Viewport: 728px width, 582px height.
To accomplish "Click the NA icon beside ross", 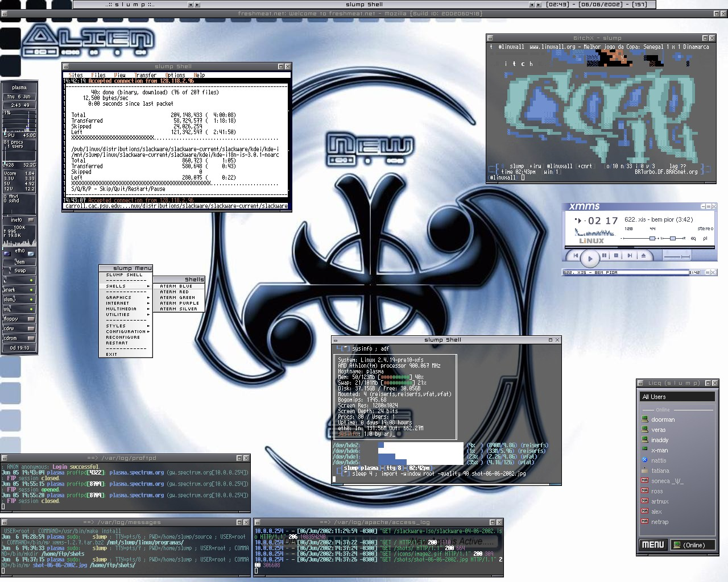I will tap(644, 491).
